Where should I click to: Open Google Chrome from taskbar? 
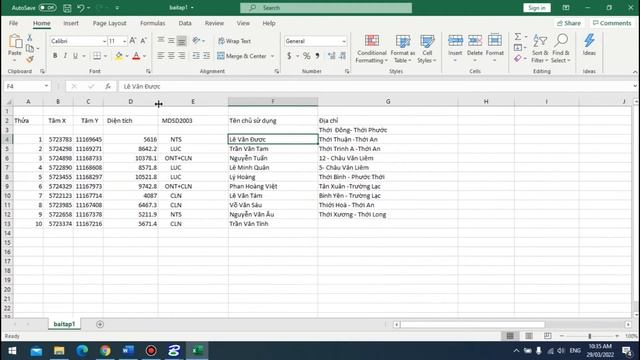[105, 351]
